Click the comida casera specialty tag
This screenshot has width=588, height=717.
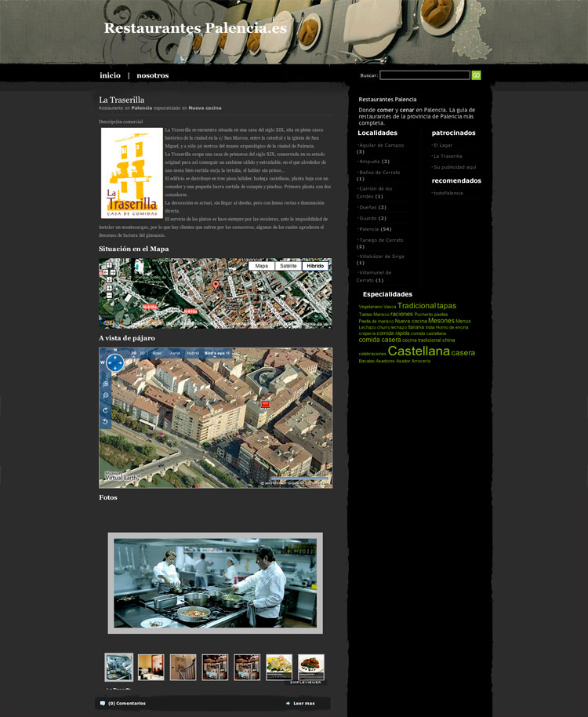coord(379,340)
